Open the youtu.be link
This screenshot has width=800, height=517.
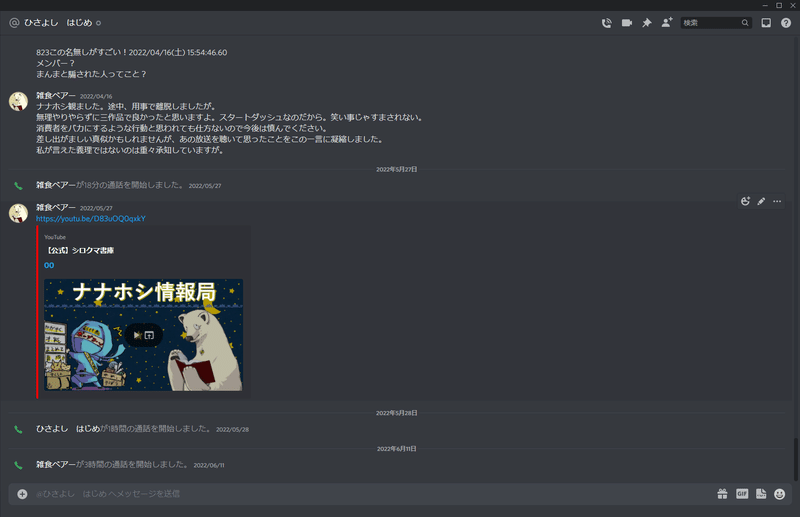coord(91,218)
